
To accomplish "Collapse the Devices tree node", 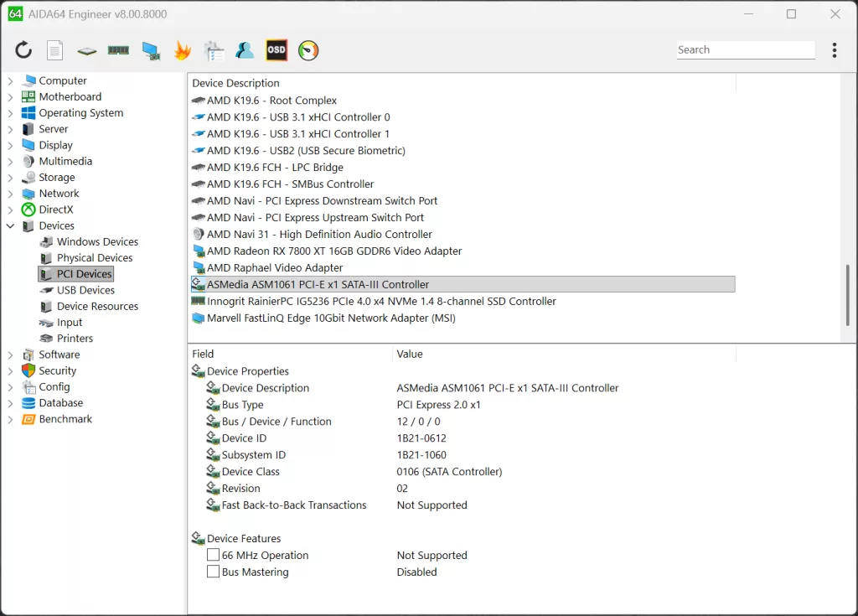I will 11,226.
